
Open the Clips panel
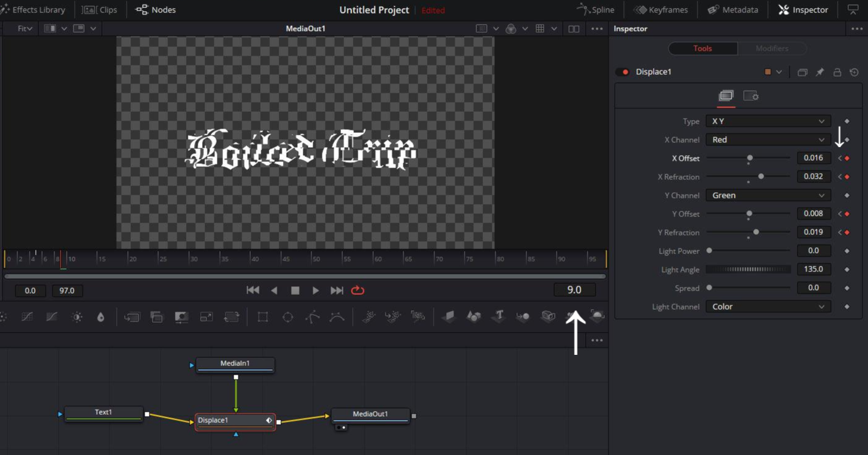(99, 10)
